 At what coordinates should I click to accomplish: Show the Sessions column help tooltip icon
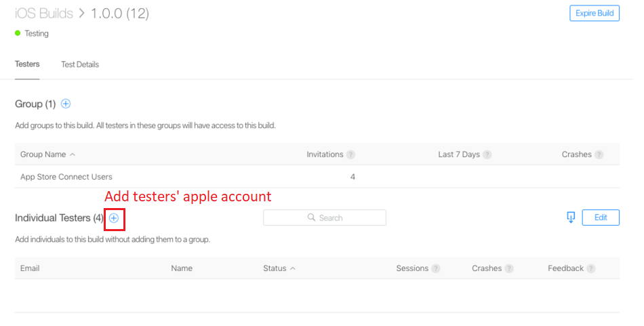(x=435, y=268)
